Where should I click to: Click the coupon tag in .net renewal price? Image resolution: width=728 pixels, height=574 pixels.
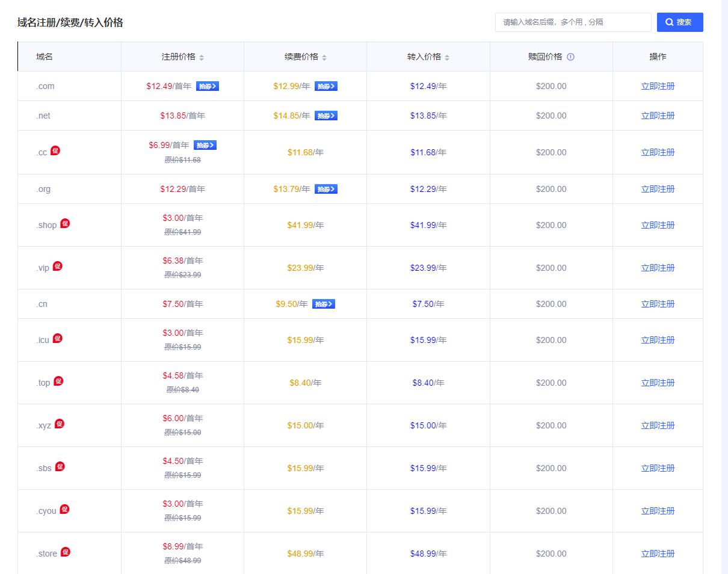tap(326, 116)
